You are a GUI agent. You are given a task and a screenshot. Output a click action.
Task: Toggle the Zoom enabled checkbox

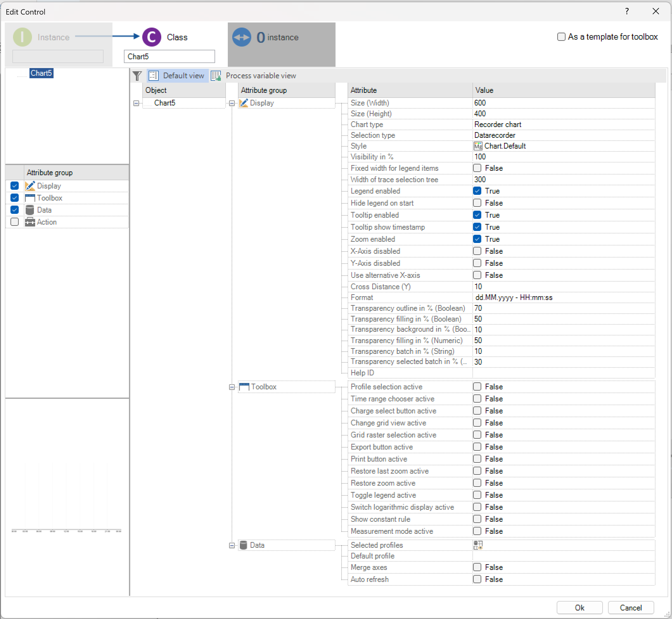tap(477, 239)
